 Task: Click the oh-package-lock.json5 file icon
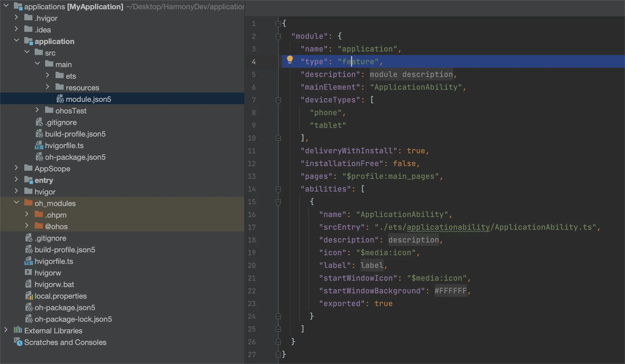point(29,319)
